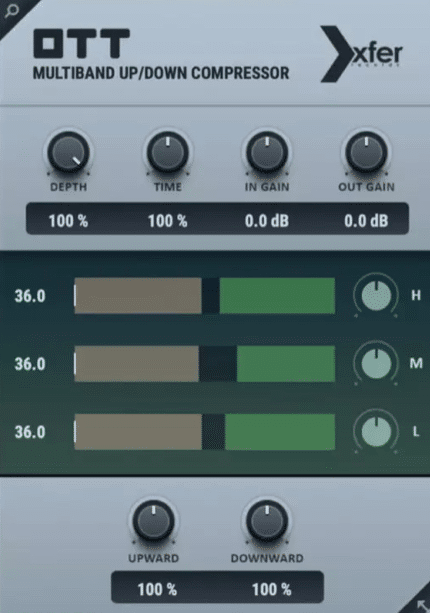Click the In Gain value 0.0 dB
The width and height of the screenshot is (430, 613).
click(267, 221)
